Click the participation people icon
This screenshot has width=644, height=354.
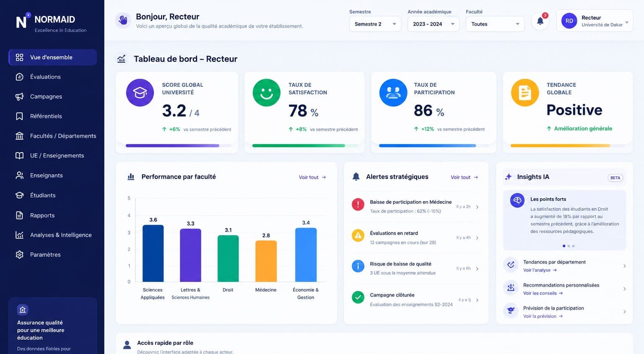[x=393, y=93]
